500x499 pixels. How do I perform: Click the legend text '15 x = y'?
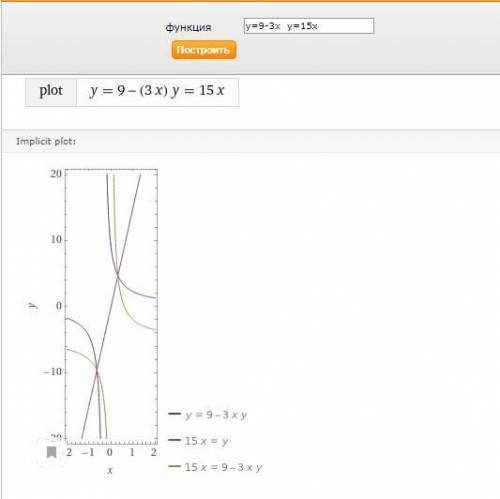click(x=207, y=441)
